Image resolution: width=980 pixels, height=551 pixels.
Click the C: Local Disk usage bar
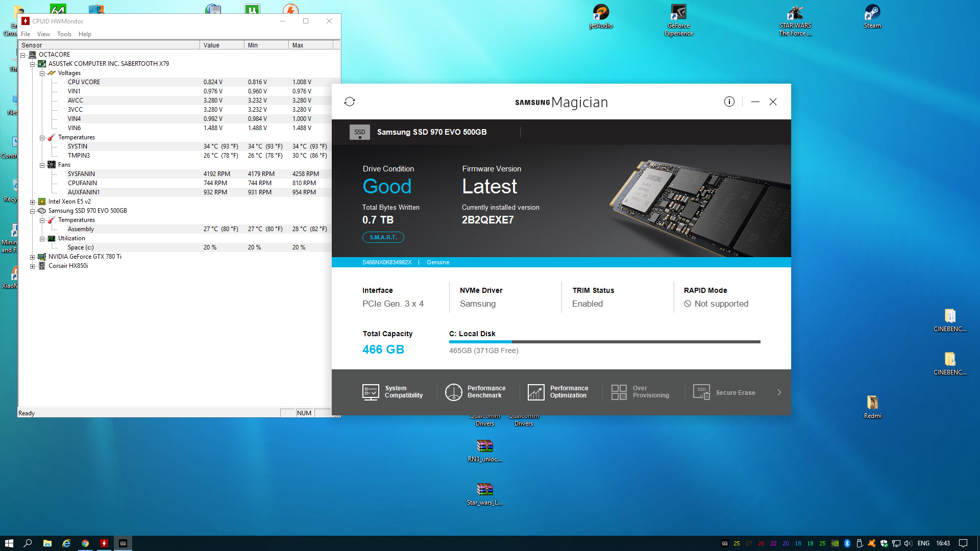point(604,342)
